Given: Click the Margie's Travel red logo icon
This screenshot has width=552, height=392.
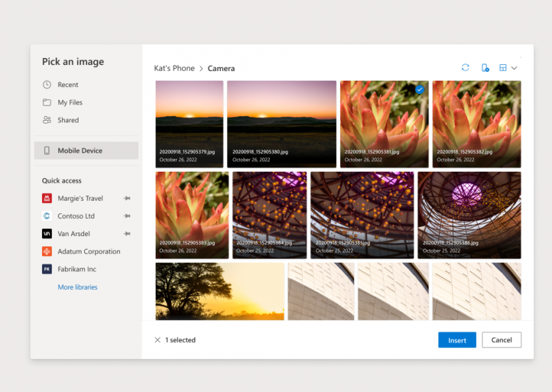Looking at the screenshot, I should [47, 198].
